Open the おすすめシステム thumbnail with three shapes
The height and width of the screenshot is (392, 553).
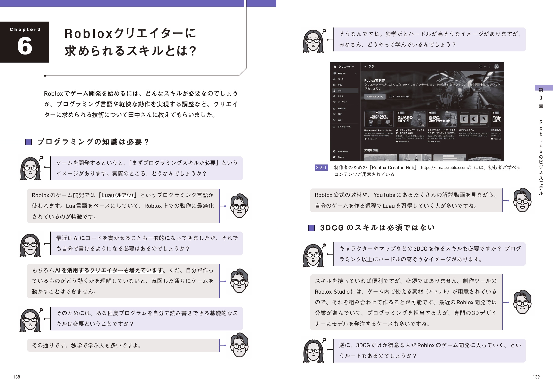474,119
